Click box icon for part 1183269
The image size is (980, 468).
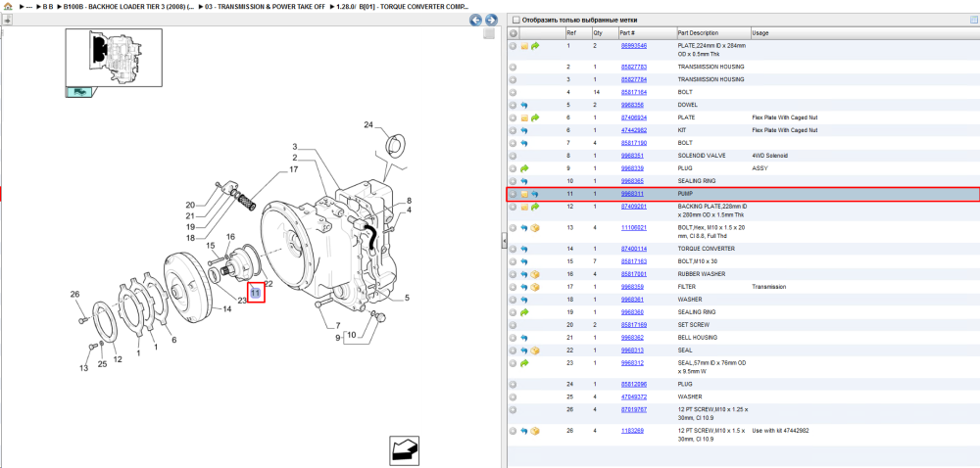[535, 431]
